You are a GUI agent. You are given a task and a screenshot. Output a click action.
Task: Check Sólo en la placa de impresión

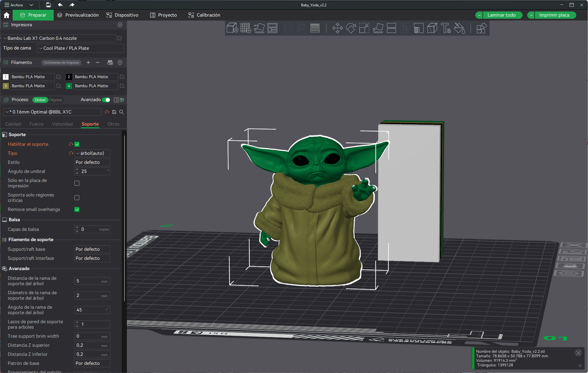77,183
